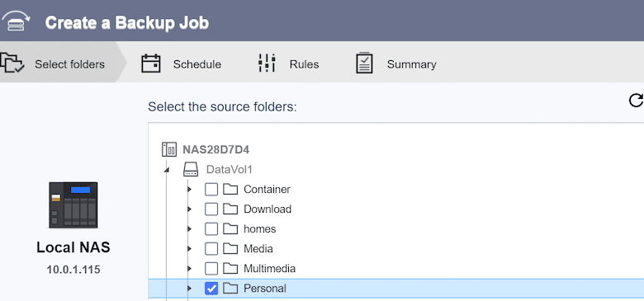Viewport: 644px width, 301px height.
Task: Click the Summary clipboard icon
Action: click(364, 63)
